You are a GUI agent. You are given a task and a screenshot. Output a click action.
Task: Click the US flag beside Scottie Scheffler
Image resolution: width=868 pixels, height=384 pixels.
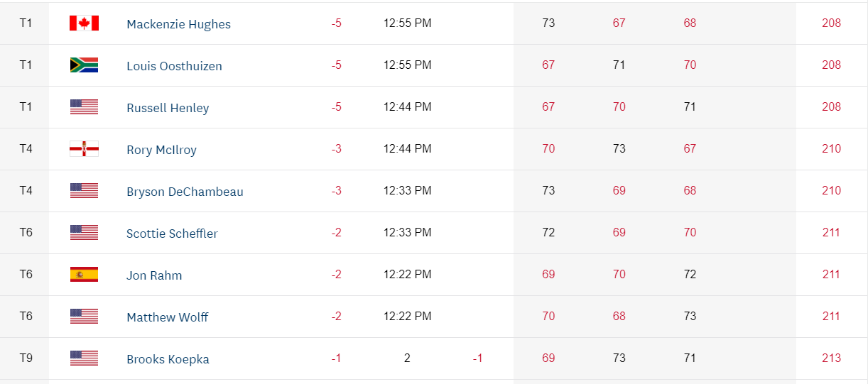coord(84,233)
